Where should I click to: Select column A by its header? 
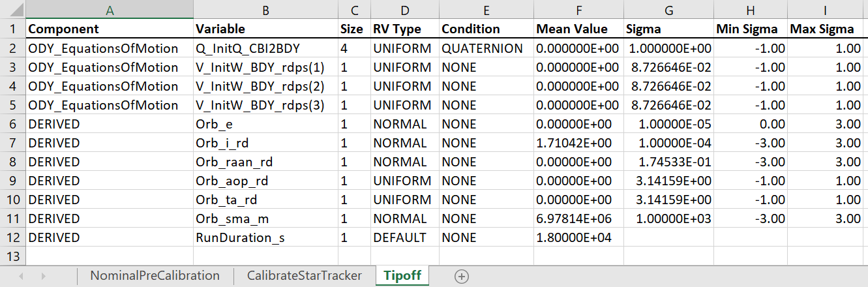click(110, 9)
